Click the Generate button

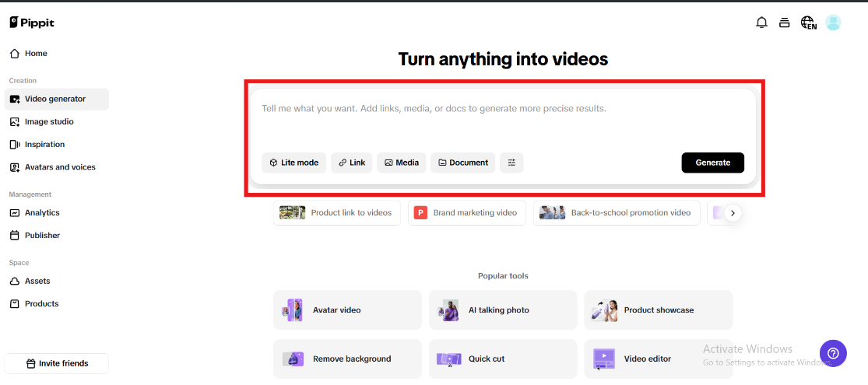pyautogui.click(x=713, y=163)
